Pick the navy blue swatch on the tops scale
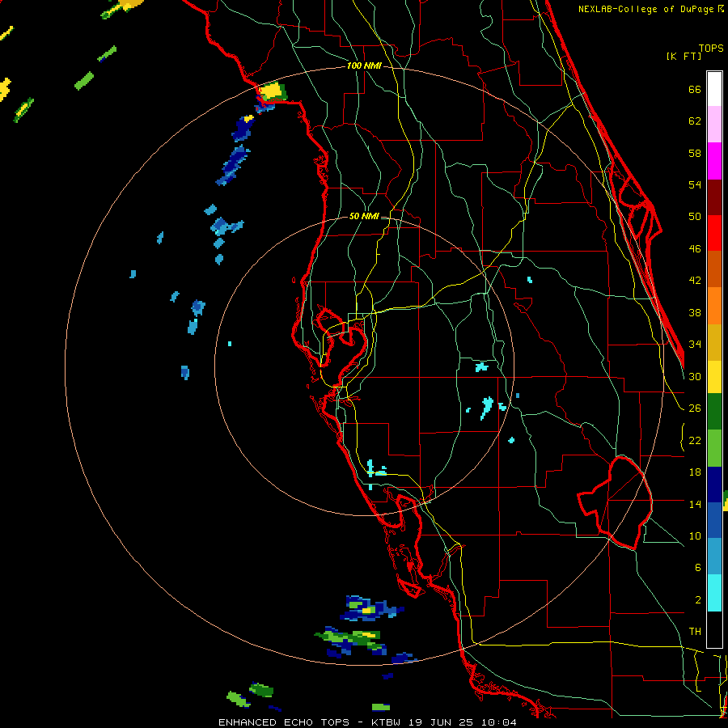728x728 pixels. (714, 485)
